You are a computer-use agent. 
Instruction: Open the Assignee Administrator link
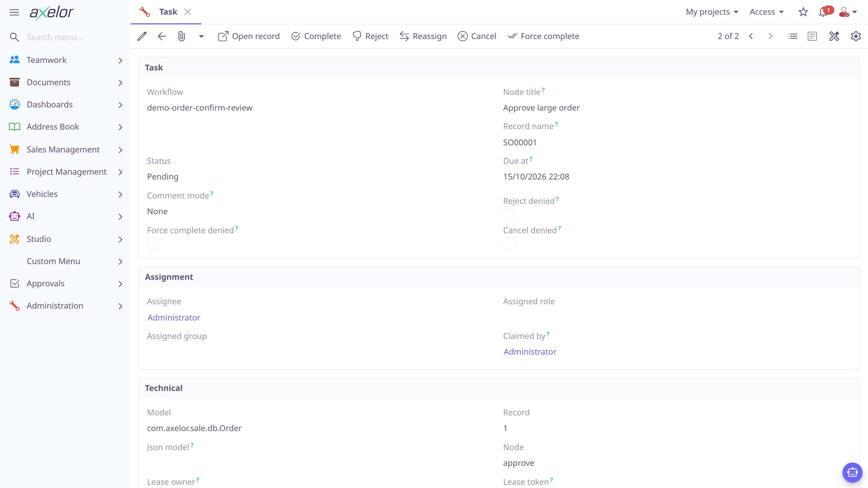tap(174, 317)
